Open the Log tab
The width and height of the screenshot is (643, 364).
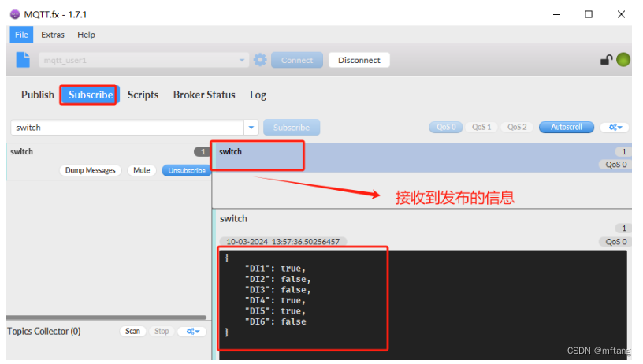point(258,95)
